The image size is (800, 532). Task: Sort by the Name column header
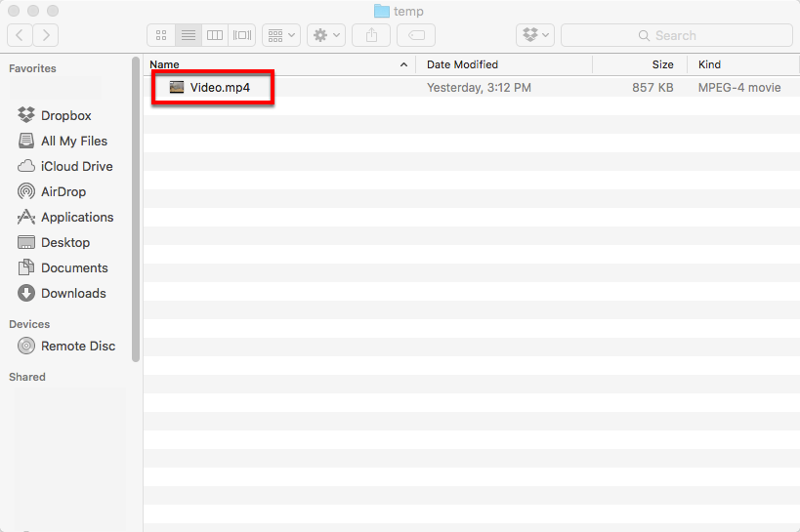pyautogui.click(x=279, y=64)
